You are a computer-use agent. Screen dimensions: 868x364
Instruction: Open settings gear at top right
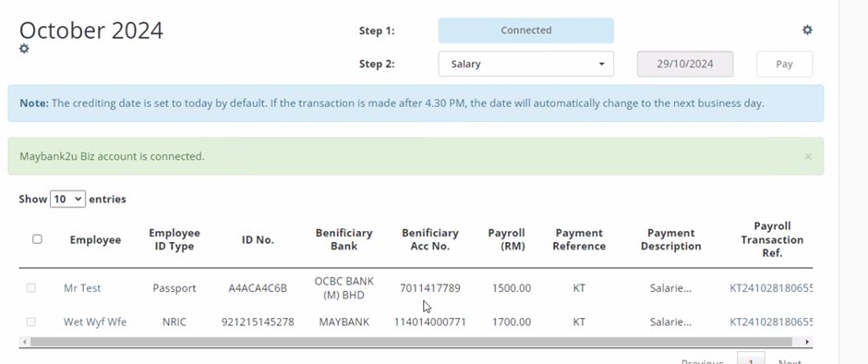[x=807, y=30]
